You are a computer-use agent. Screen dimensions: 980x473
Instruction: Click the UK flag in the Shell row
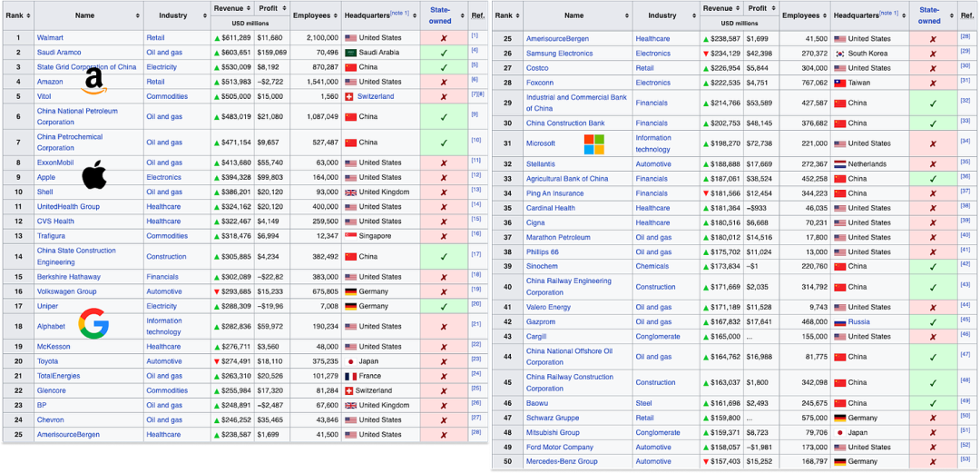350,192
